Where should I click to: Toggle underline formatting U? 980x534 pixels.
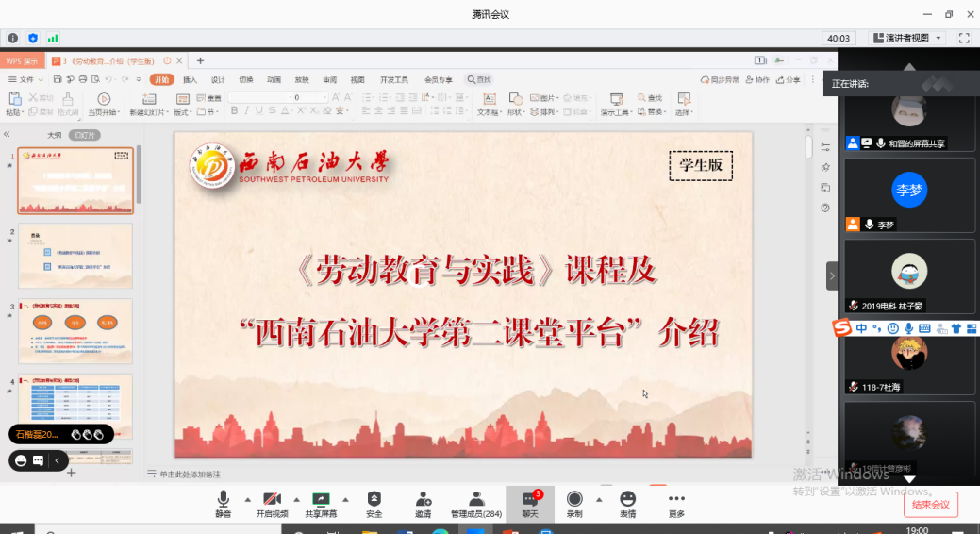pos(259,110)
